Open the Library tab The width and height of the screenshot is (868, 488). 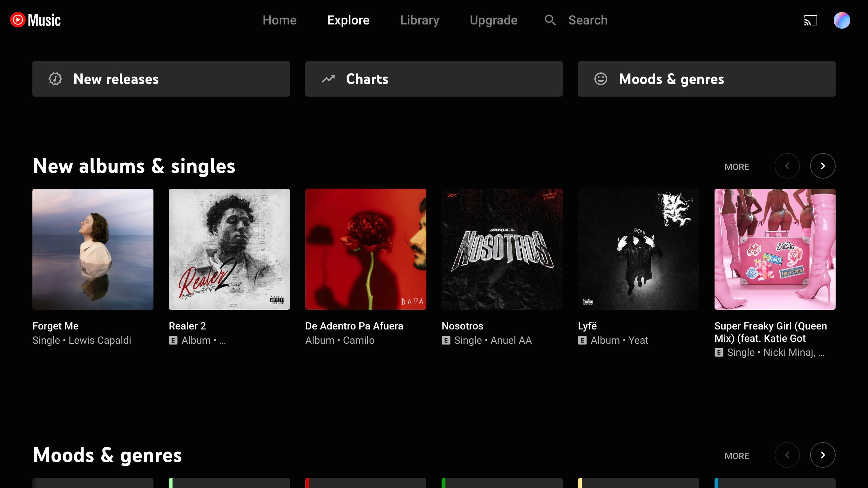[419, 20]
